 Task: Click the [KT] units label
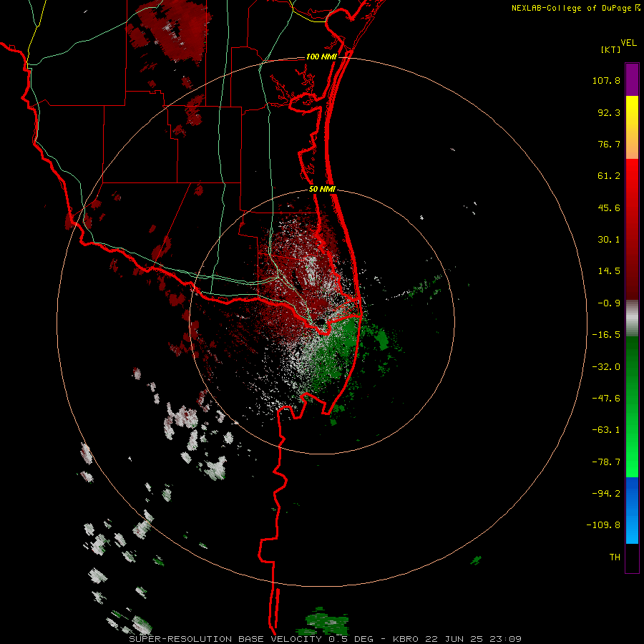point(610,50)
